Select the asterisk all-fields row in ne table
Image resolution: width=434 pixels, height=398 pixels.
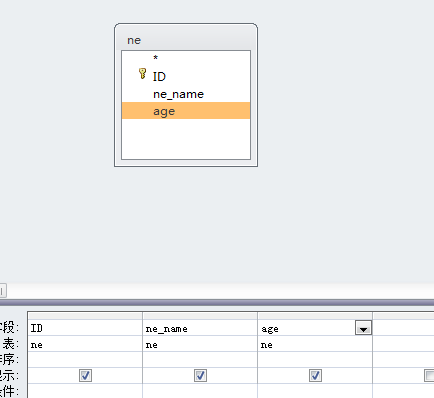pos(186,58)
